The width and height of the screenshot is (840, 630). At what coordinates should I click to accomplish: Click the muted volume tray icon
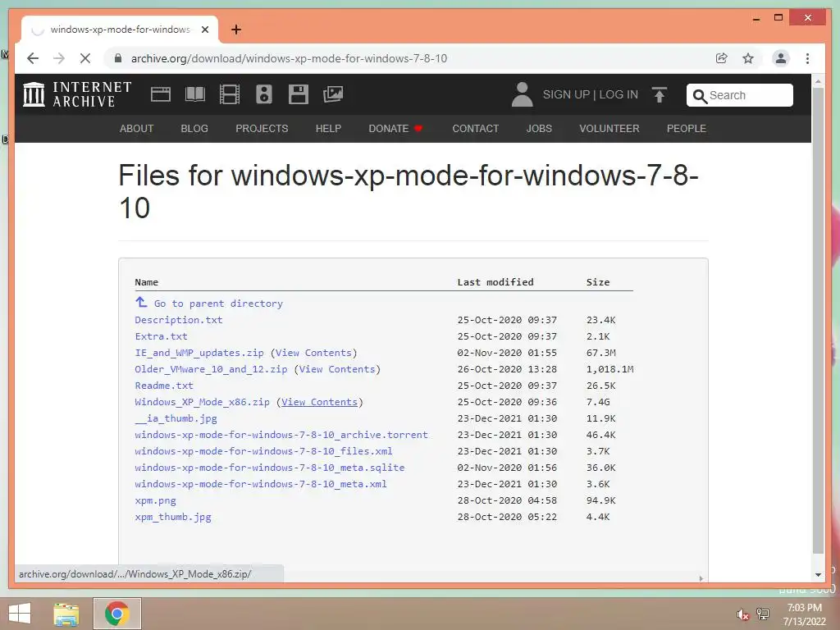pos(742,614)
